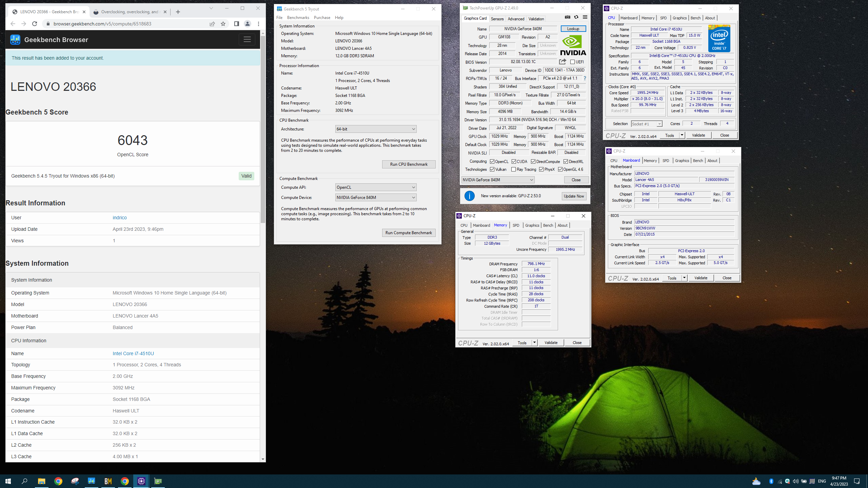The image size is (868, 488).
Task: Expand Tools arrow in CPU-Z Mainboard window
Action: (x=684, y=278)
